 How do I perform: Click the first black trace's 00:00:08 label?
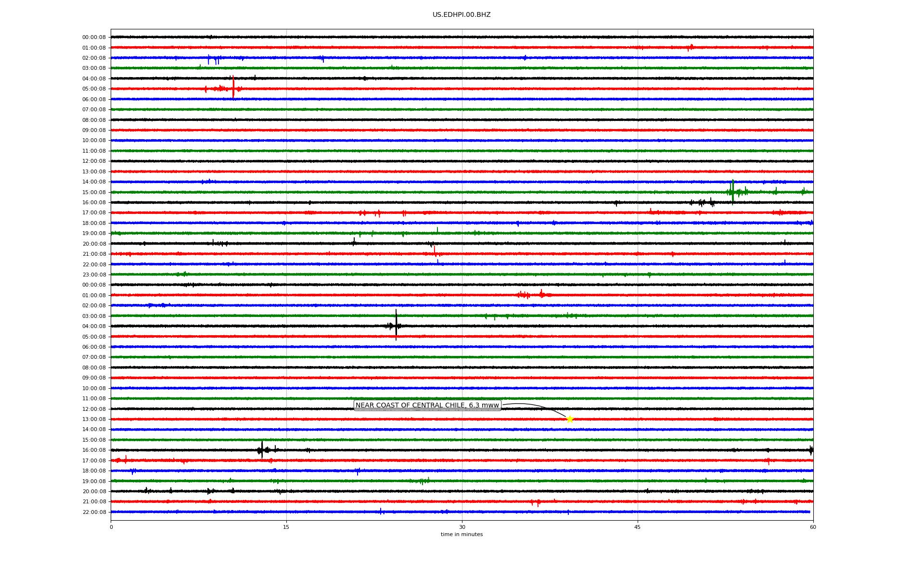click(x=94, y=38)
